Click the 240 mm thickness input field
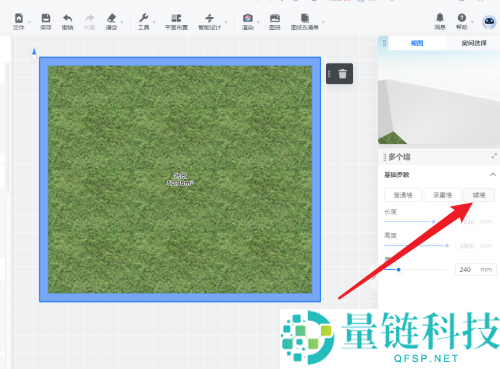 point(476,270)
